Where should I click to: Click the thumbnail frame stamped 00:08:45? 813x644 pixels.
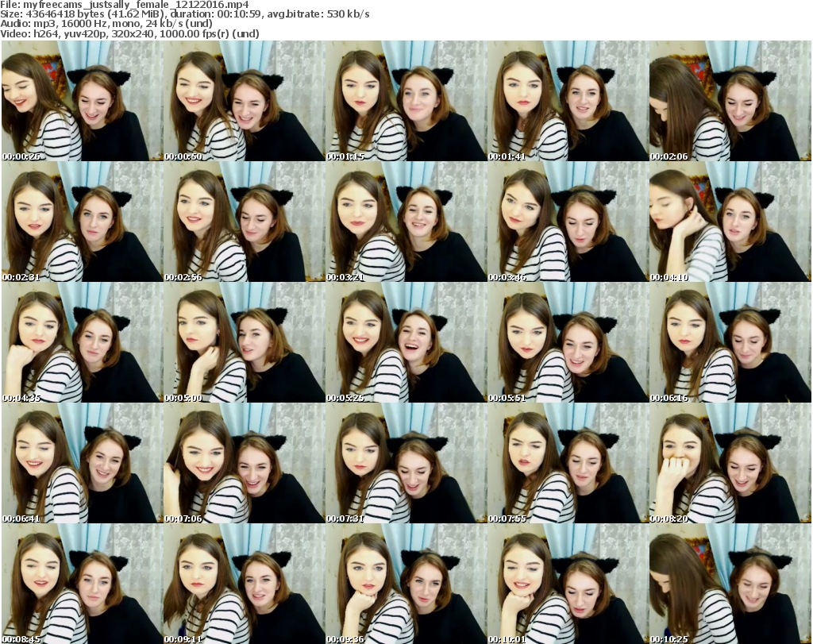[x=82, y=584]
